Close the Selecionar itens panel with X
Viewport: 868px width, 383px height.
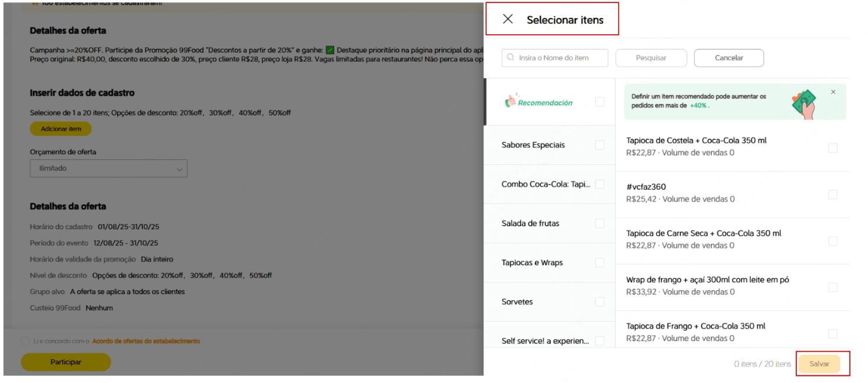508,19
